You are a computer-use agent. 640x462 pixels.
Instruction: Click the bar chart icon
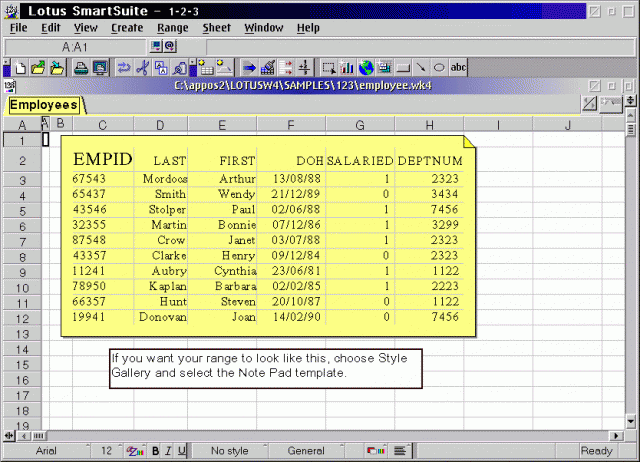coord(347,68)
